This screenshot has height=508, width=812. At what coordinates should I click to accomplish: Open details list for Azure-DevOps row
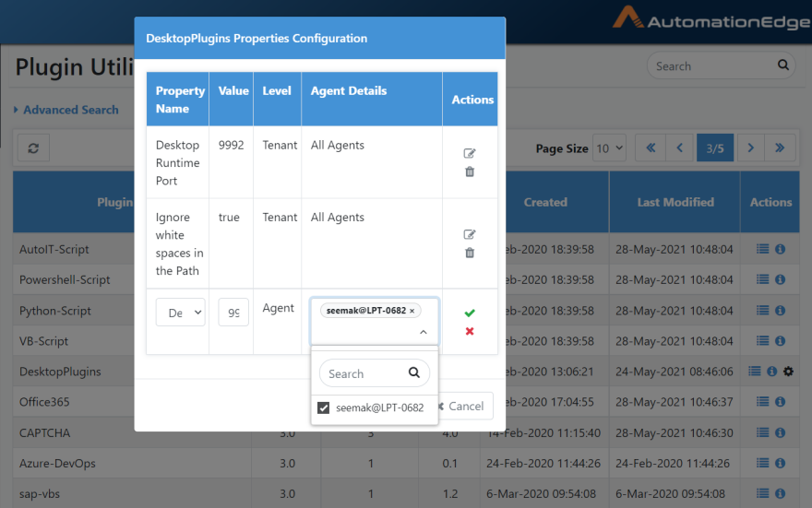(x=762, y=463)
